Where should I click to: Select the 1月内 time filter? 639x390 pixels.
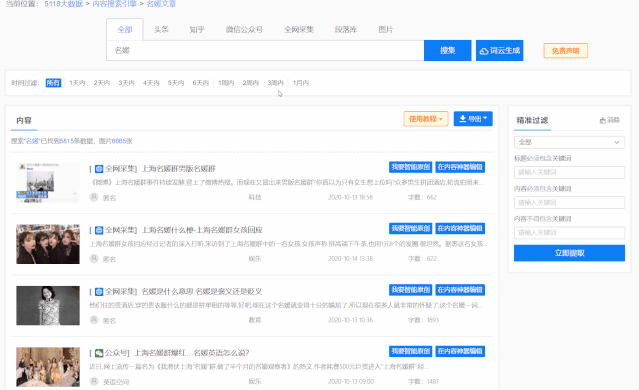301,83
